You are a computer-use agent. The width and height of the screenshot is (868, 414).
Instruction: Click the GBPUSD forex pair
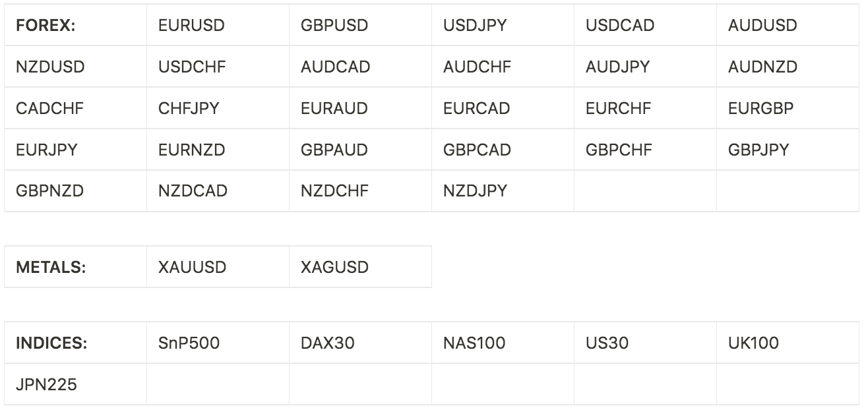tap(360, 25)
